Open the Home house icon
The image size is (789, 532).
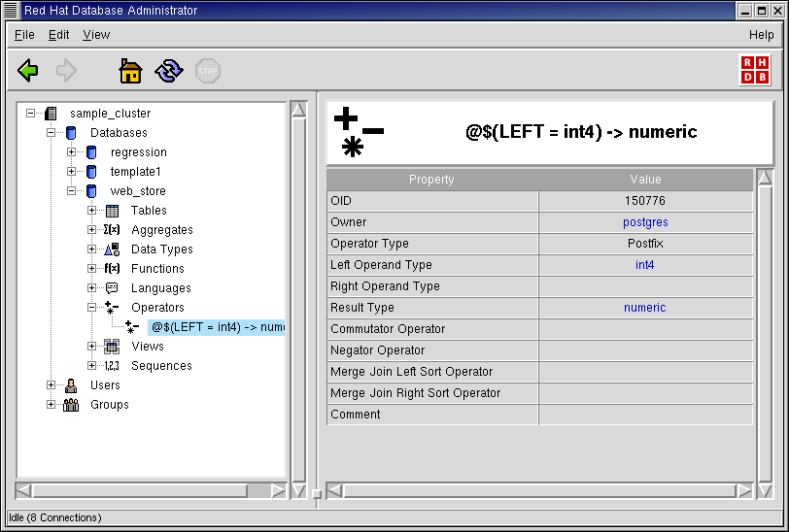pyautogui.click(x=130, y=71)
